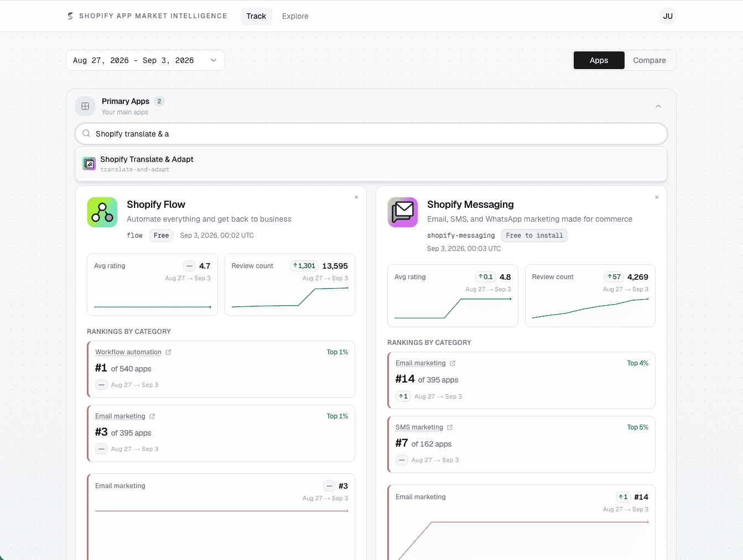Viewport: 743px width, 560px height.
Task: Remove the Shopify Messaging card
Action: 657,197
